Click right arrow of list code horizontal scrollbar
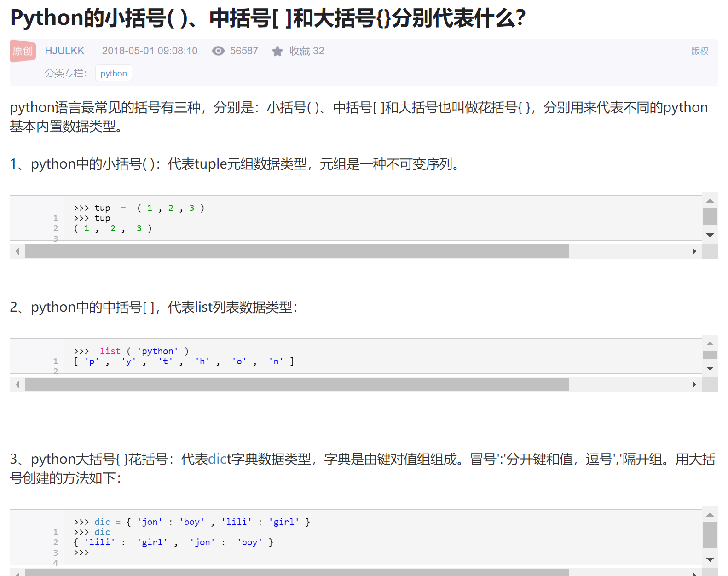 (x=694, y=384)
